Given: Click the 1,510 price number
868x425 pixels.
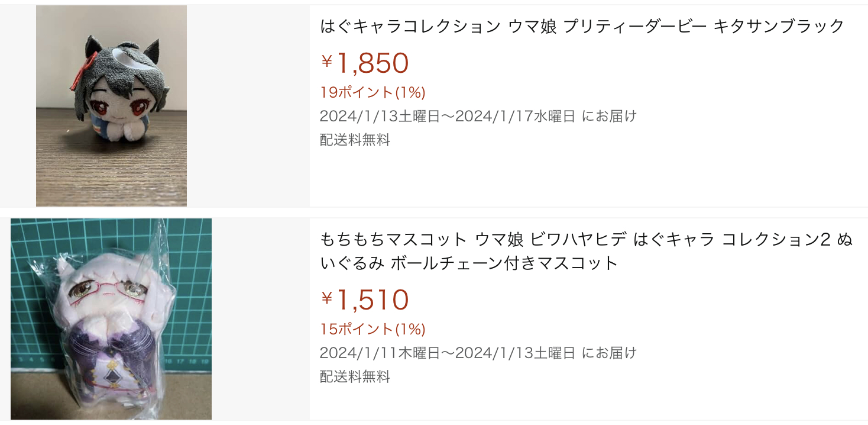Looking at the screenshot, I should pyautogui.click(x=373, y=300).
